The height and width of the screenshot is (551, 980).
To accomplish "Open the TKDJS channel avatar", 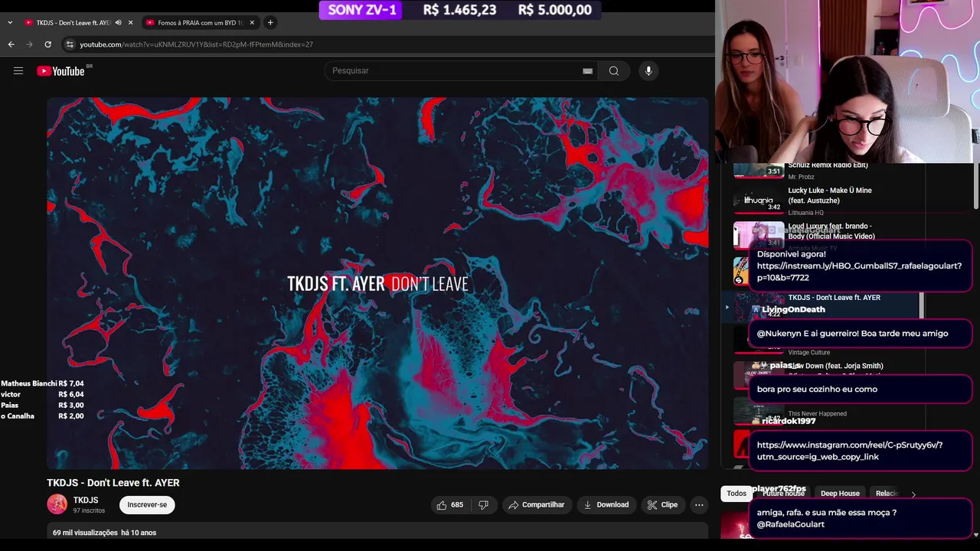I will [57, 504].
